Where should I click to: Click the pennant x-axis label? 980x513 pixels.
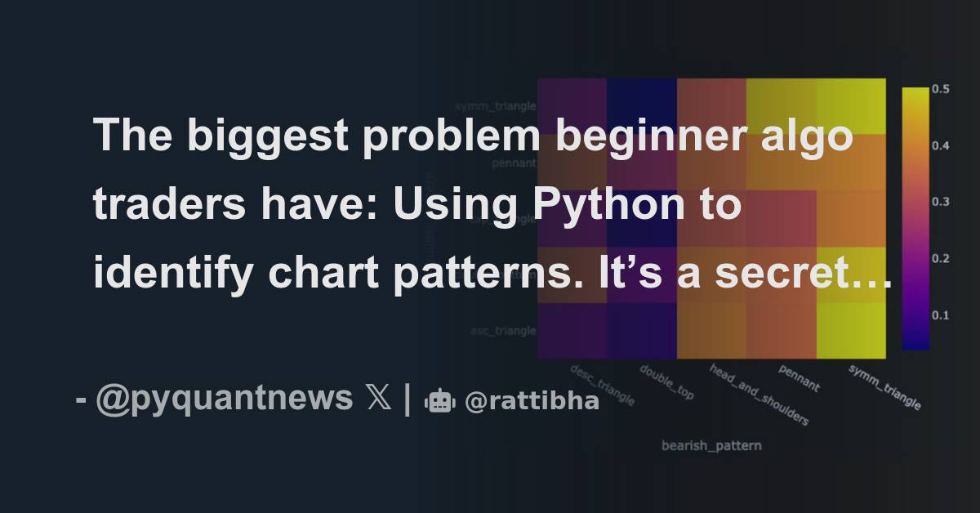800,377
